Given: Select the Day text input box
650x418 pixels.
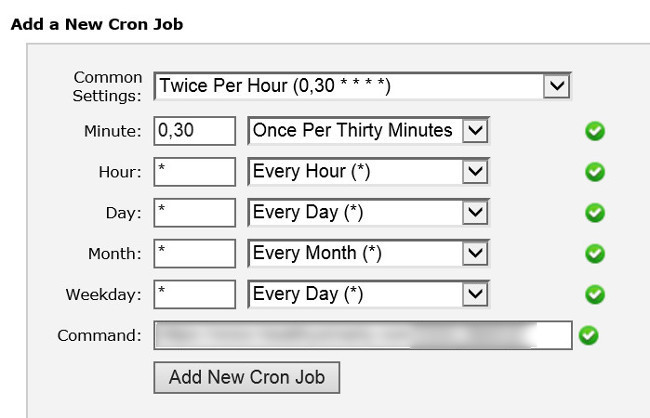Looking at the screenshot, I should [195, 213].
